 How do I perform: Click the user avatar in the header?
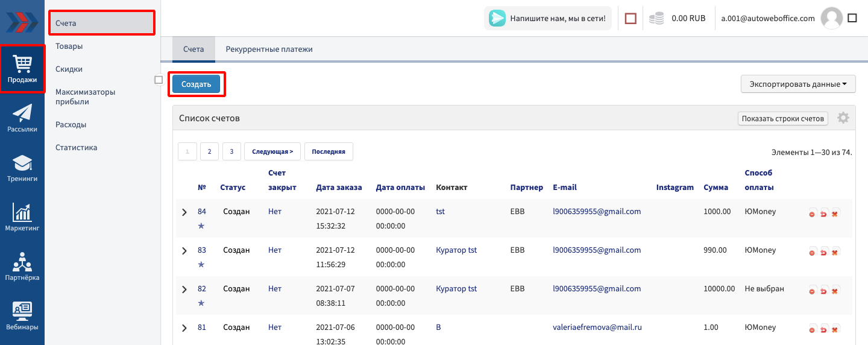click(x=832, y=18)
